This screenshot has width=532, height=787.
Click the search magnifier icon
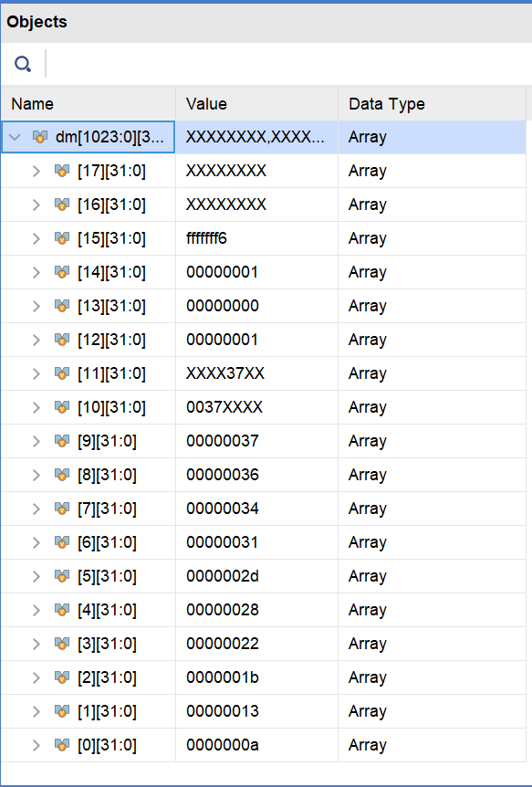(x=23, y=64)
